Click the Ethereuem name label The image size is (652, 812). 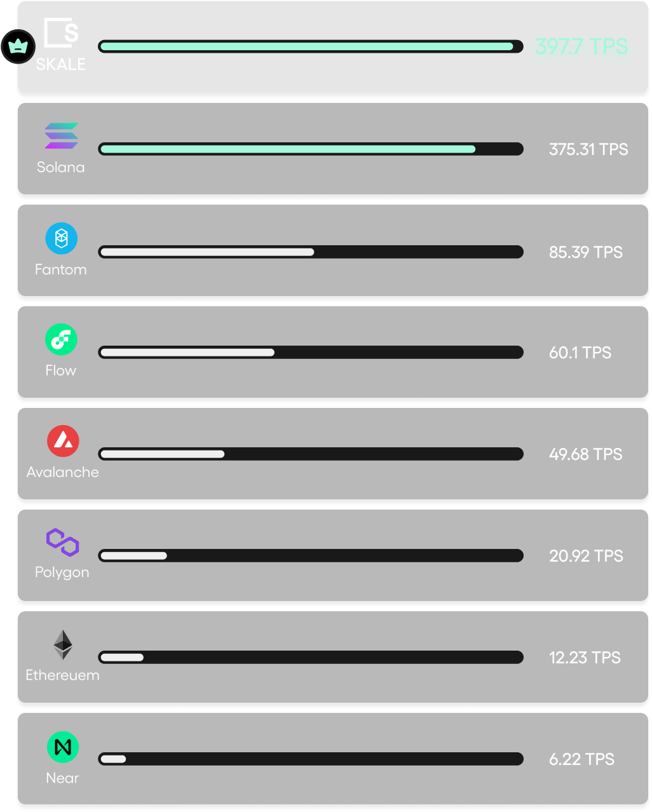[62, 675]
